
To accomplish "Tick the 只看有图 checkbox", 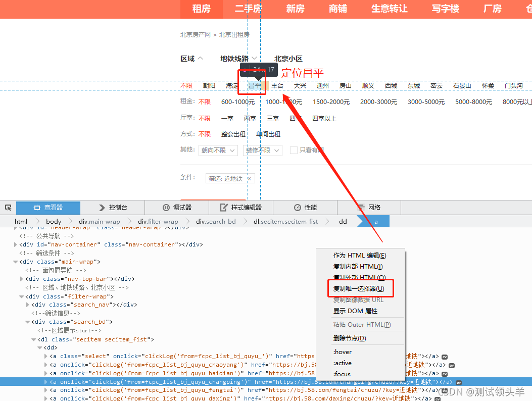I will (294, 150).
